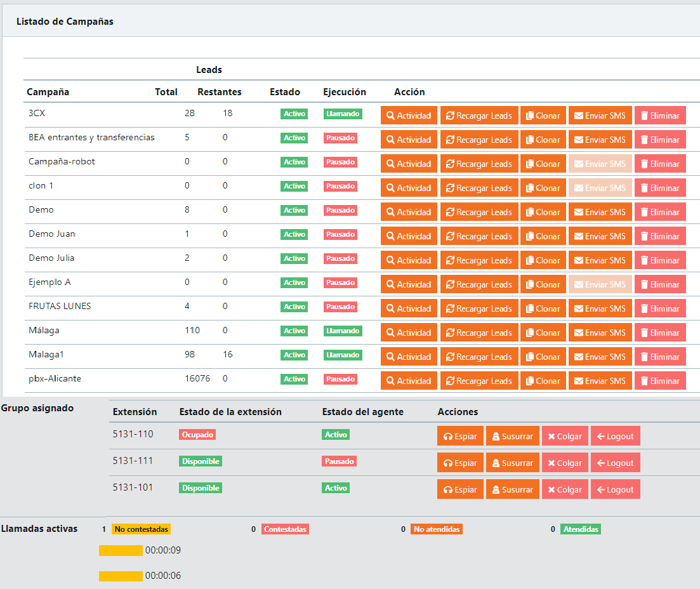Click the trash icon for pbx-Alicante's Eliminar

click(x=644, y=381)
